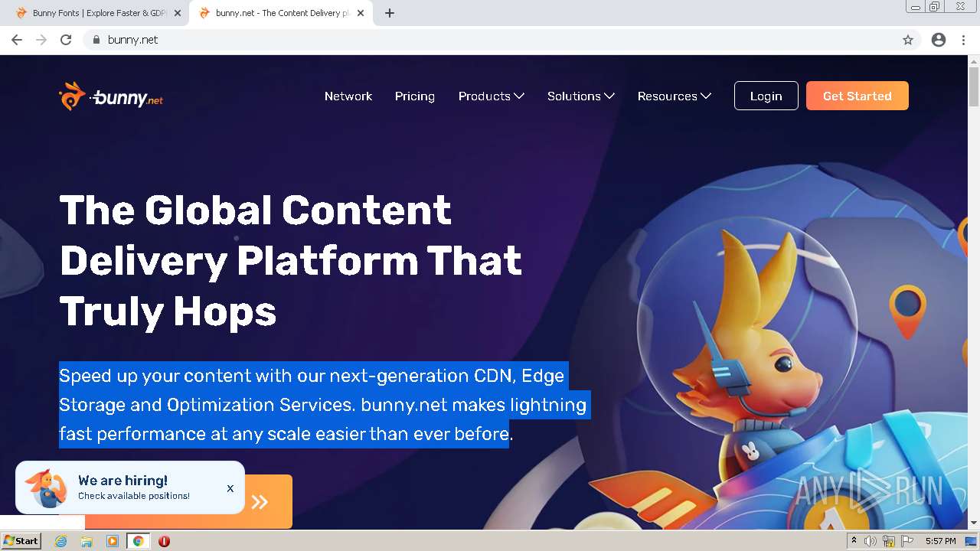Click the browser forward arrow

click(41, 40)
